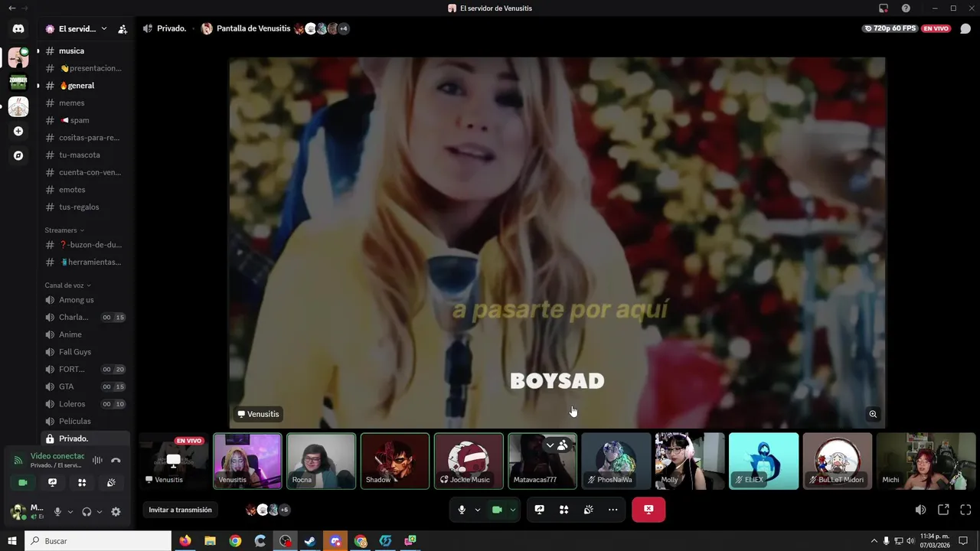Open user settings gear icon

[x=116, y=512]
